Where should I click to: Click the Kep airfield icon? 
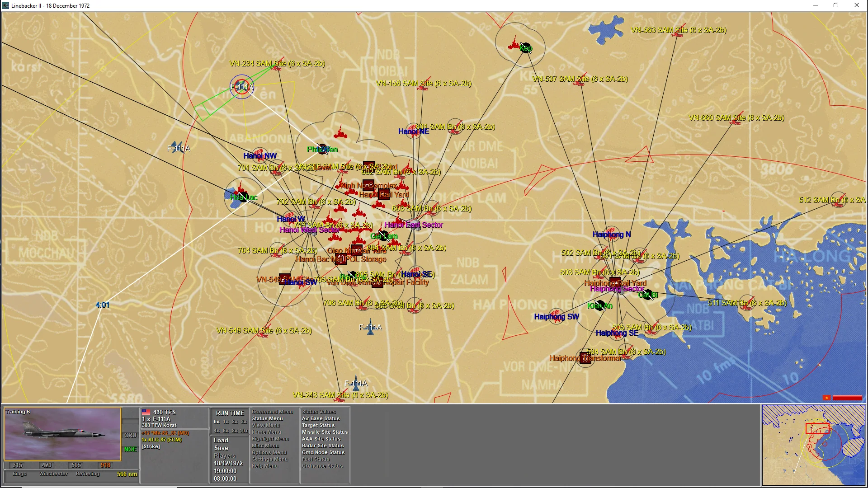(525, 48)
